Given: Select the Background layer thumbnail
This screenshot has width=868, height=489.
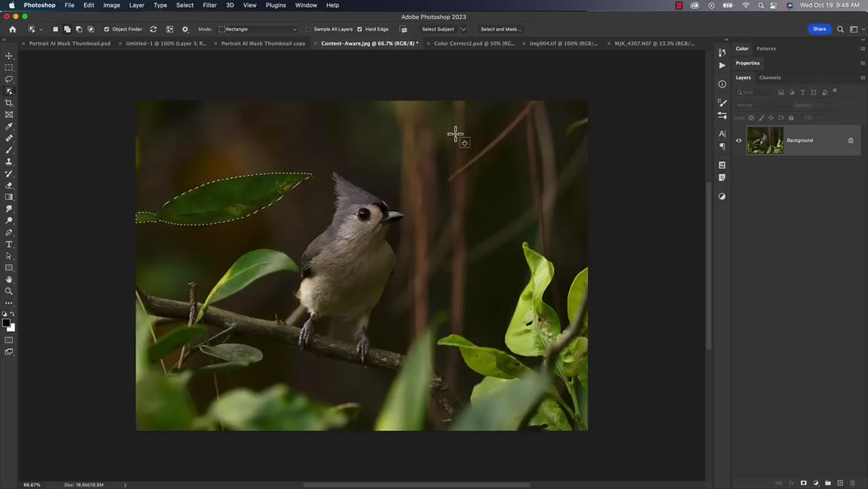Looking at the screenshot, I should tap(765, 140).
